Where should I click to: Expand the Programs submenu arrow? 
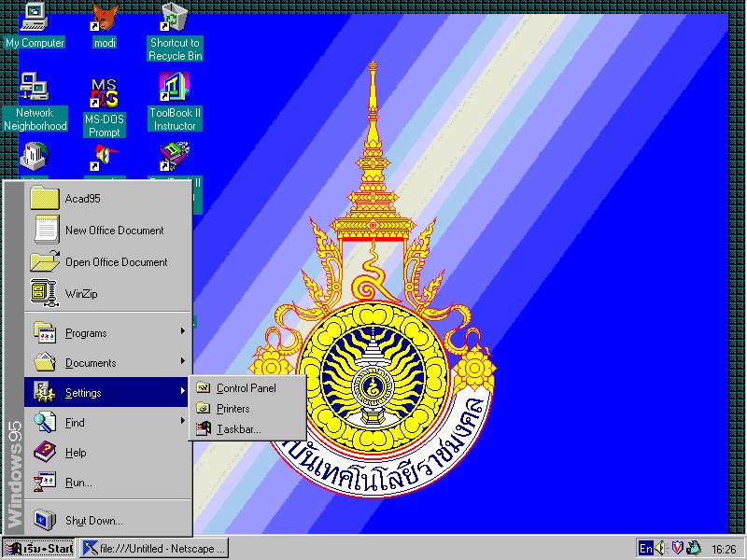pos(182,331)
